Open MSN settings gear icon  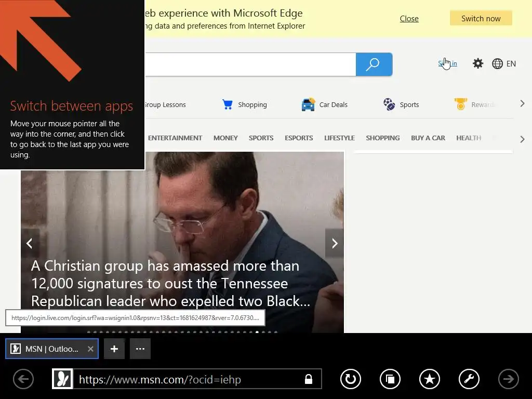coord(478,63)
